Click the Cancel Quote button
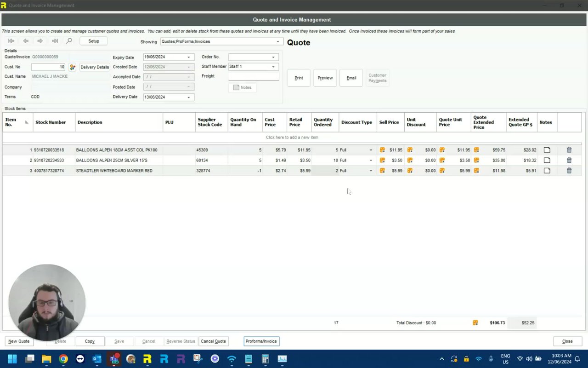 coord(214,341)
